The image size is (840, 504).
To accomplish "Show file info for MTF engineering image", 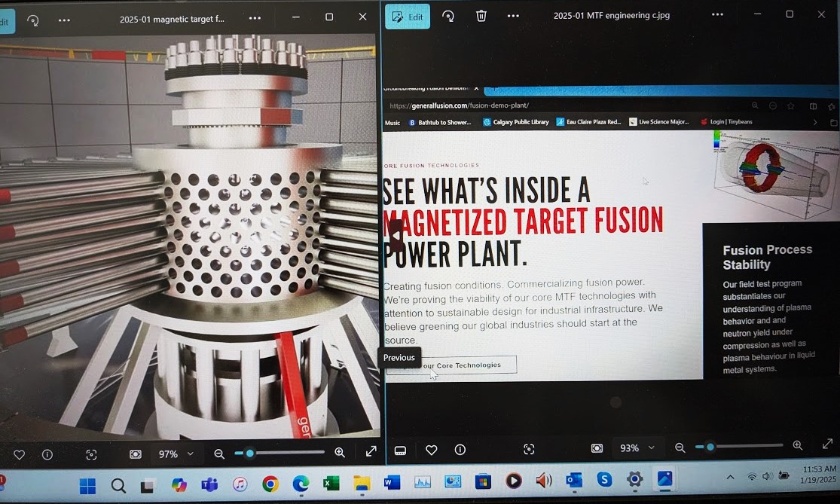I will [460, 450].
